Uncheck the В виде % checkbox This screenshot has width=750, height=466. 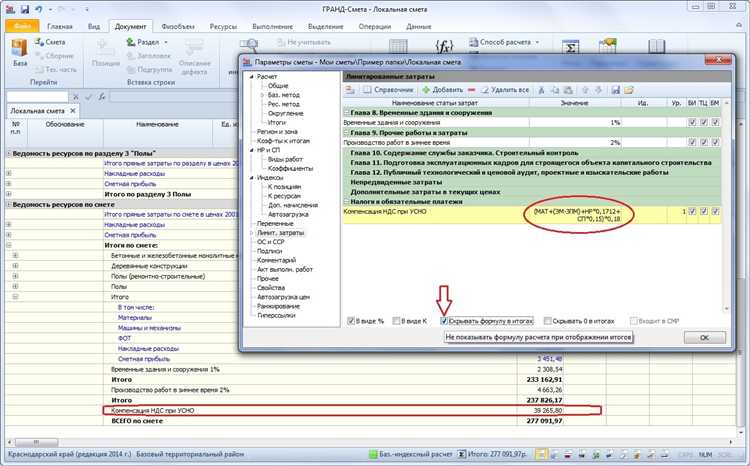pyautogui.click(x=351, y=321)
